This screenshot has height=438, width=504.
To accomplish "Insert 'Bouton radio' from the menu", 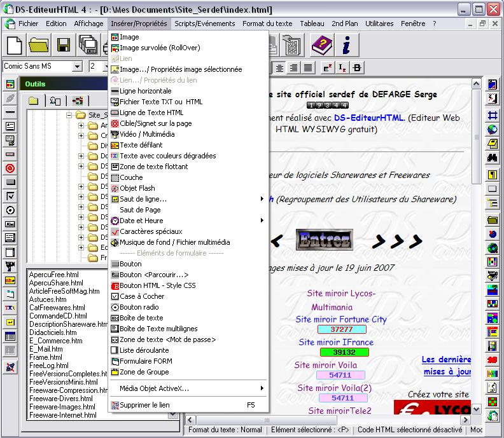I will coord(139,307).
